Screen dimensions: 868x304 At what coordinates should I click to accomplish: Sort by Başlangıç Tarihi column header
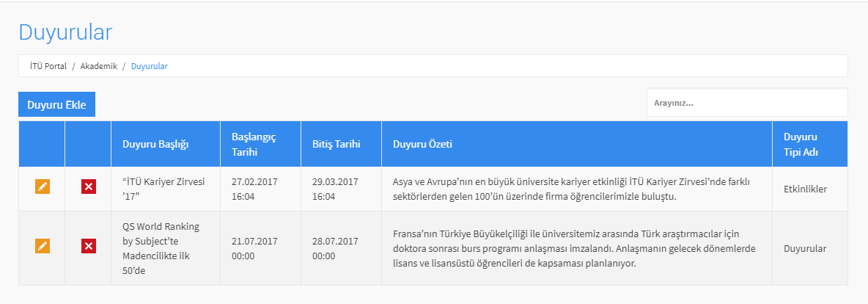pyautogui.click(x=254, y=144)
